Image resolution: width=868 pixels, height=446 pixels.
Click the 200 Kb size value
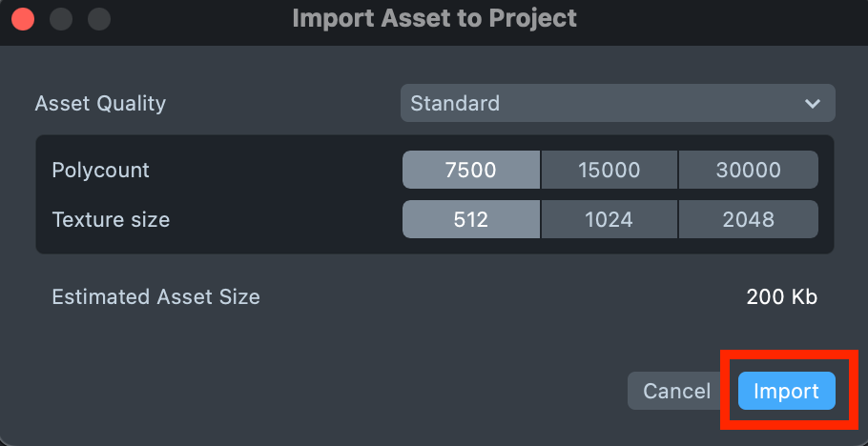click(781, 296)
